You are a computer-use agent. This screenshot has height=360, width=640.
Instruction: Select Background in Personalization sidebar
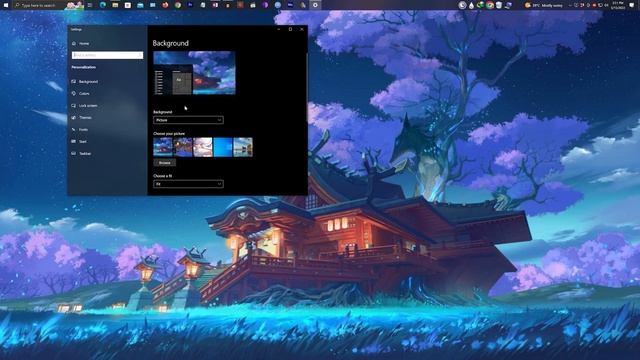(x=85, y=82)
